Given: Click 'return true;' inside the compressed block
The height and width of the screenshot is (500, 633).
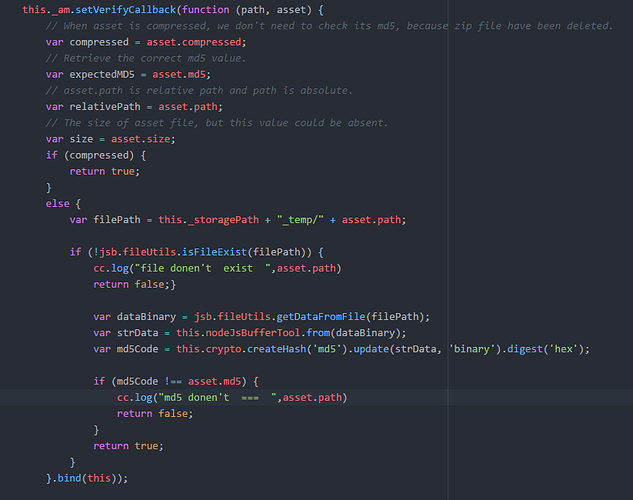Looking at the screenshot, I should click(x=105, y=171).
